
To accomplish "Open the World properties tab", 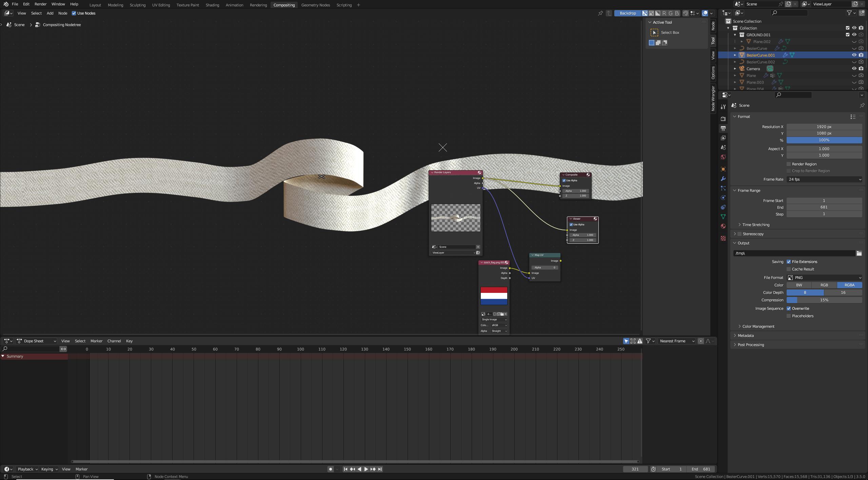I will tap(723, 157).
